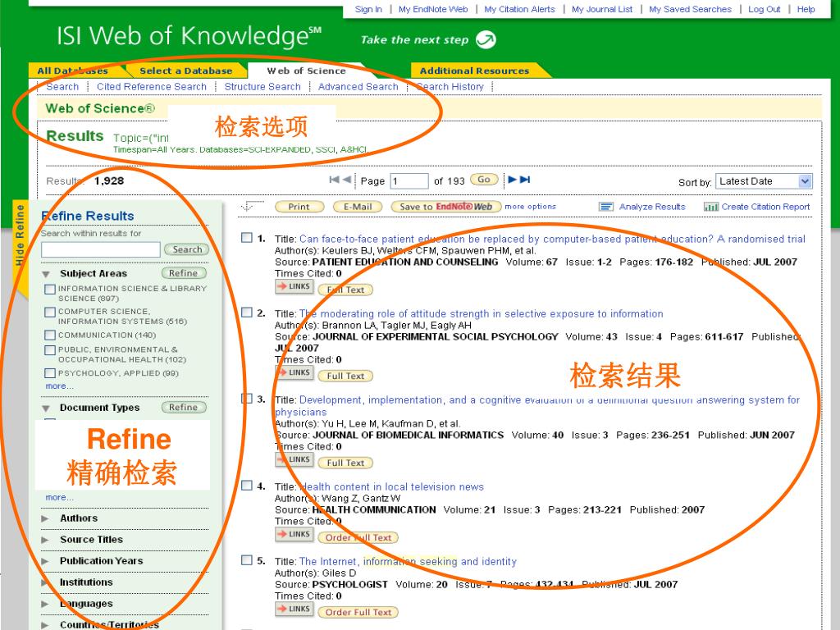
Task: Select checkbox for result 3
Action: (x=246, y=399)
